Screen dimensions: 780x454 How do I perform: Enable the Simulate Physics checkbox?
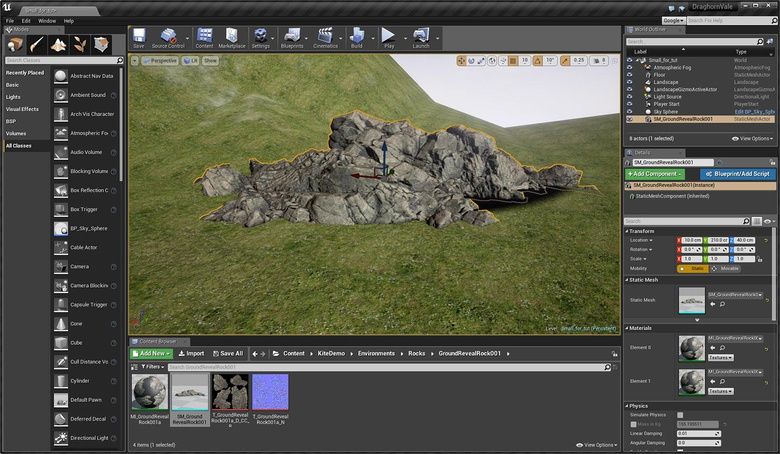[680, 415]
